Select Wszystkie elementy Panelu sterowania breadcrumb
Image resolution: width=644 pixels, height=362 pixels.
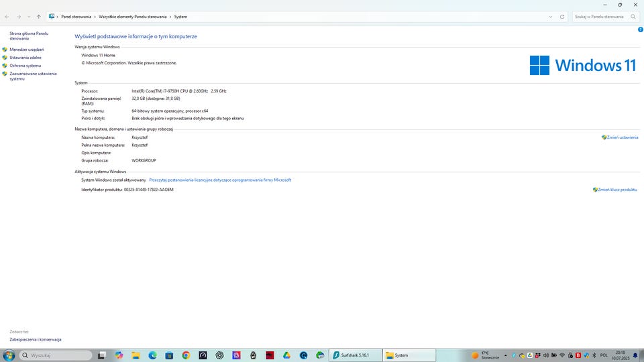[133, 16]
